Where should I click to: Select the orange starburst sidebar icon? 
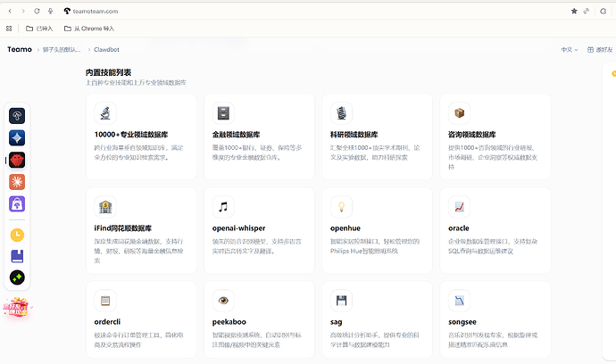click(x=17, y=182)
